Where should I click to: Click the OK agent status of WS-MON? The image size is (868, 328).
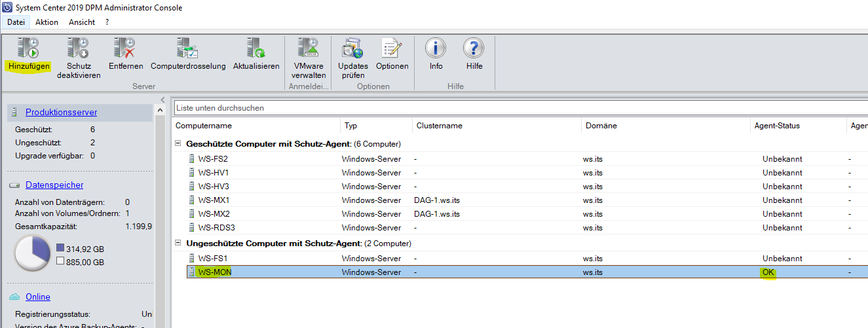(x=768, y=272)
